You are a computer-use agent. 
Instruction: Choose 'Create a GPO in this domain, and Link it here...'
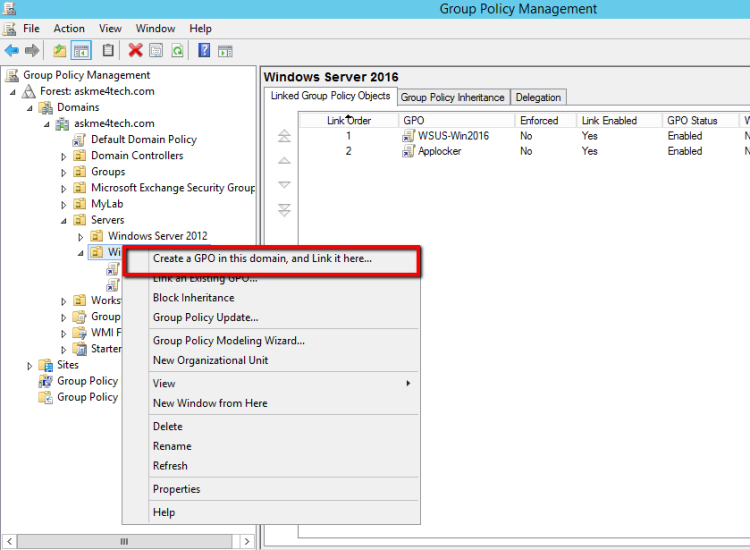tap(262, 258)
